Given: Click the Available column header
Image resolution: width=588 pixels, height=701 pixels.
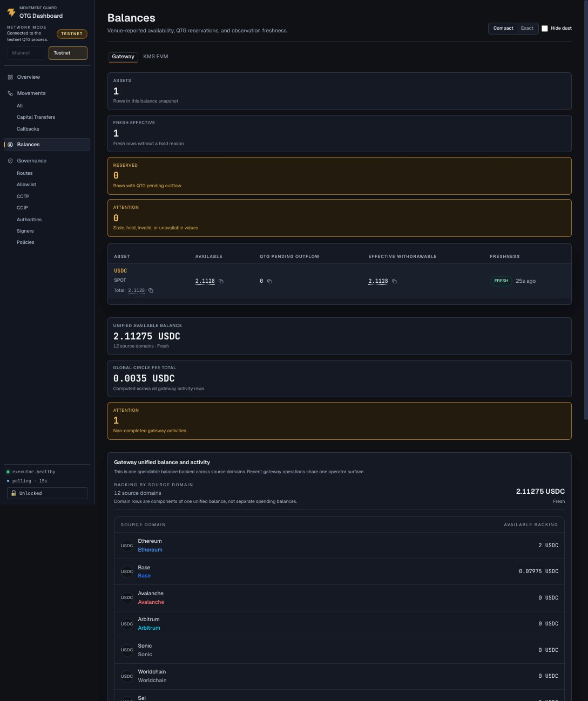Looking at the screenshot, I should [x=209, y=256].
